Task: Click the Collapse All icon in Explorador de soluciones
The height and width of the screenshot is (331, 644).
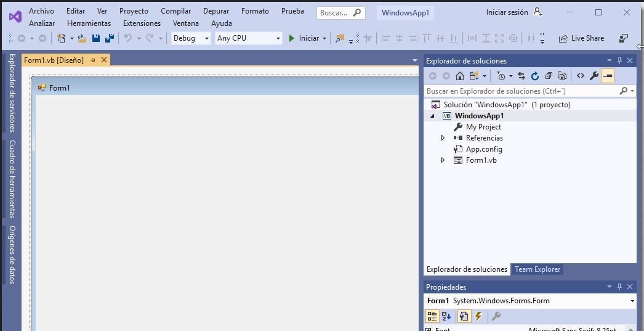Action: point(549,76)
